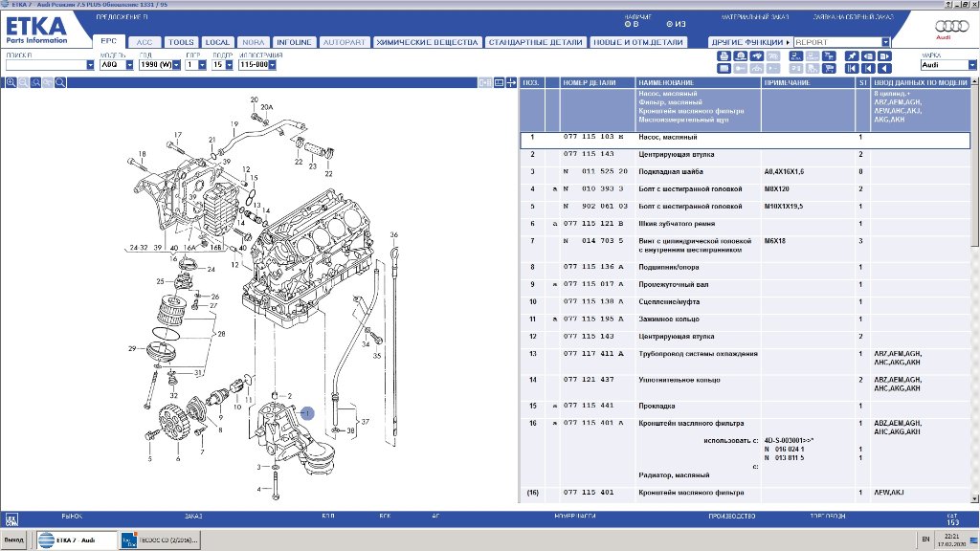This screenshot has width=980, height=551.
Task: Click the pin icon in the toolbar
Action: (853, 56)
